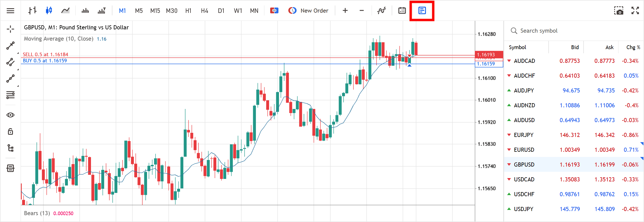Screen dimensions: 644x222
Task: Expand the channel drawing tool group
Action: tap(10, 62)
